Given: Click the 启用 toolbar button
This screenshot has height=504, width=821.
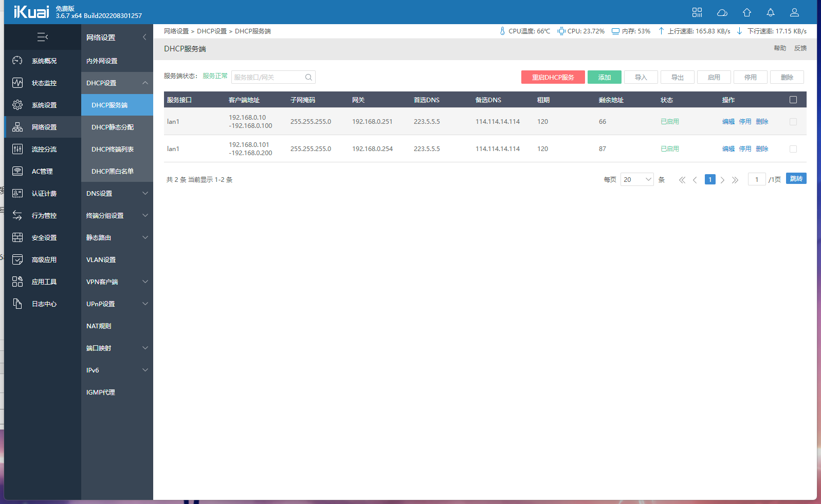Looking at the screenshot, I should pos(714,77).
